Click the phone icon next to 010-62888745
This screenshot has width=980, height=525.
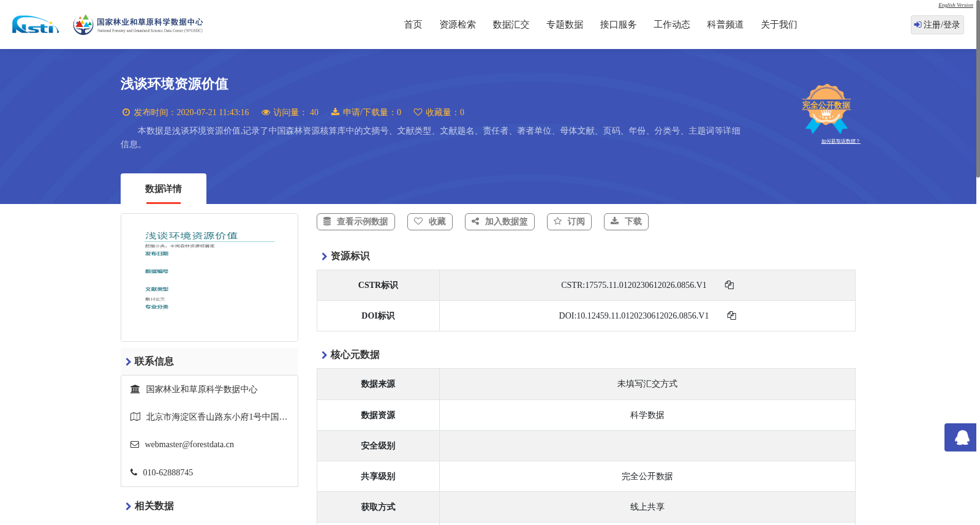tap(134, 472)
